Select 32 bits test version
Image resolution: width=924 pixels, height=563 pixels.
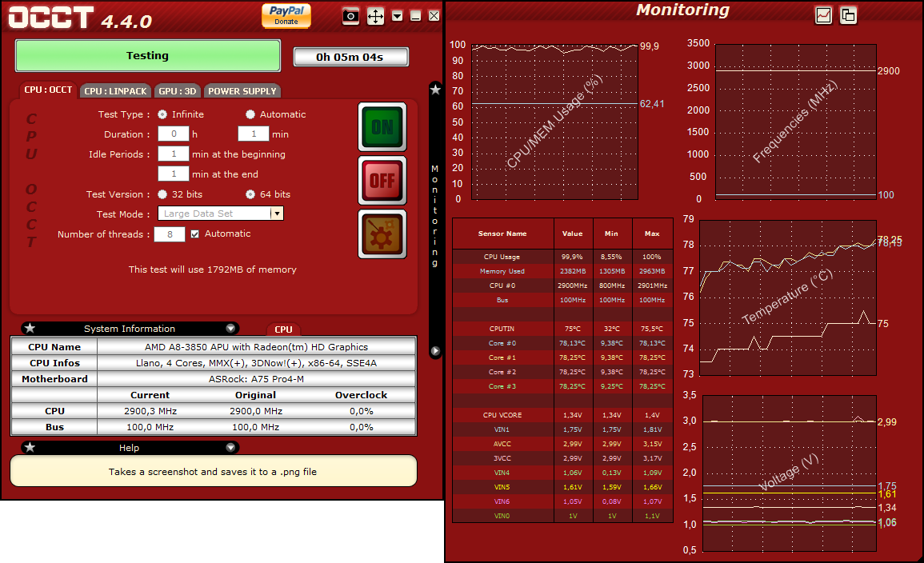(162, 194)
